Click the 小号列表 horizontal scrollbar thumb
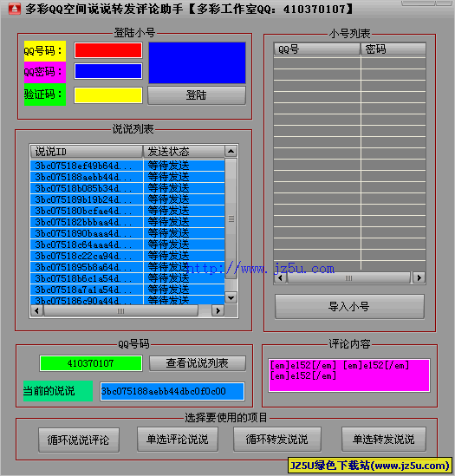The image size is (455, 476). pos(348,277)
